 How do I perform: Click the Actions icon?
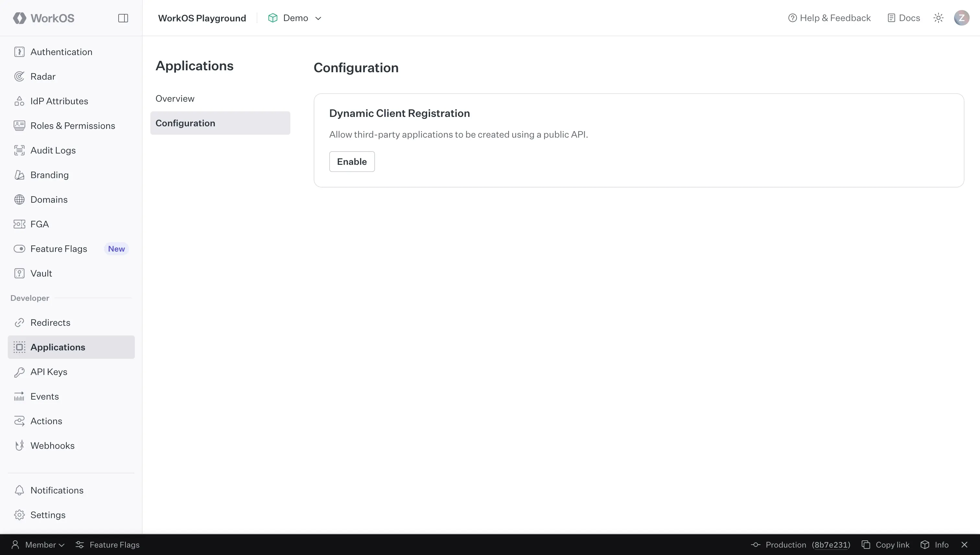[x=19, y=421]
